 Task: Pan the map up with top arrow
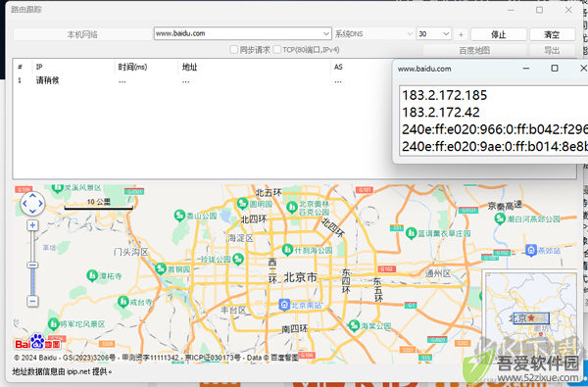coord(32,196)
